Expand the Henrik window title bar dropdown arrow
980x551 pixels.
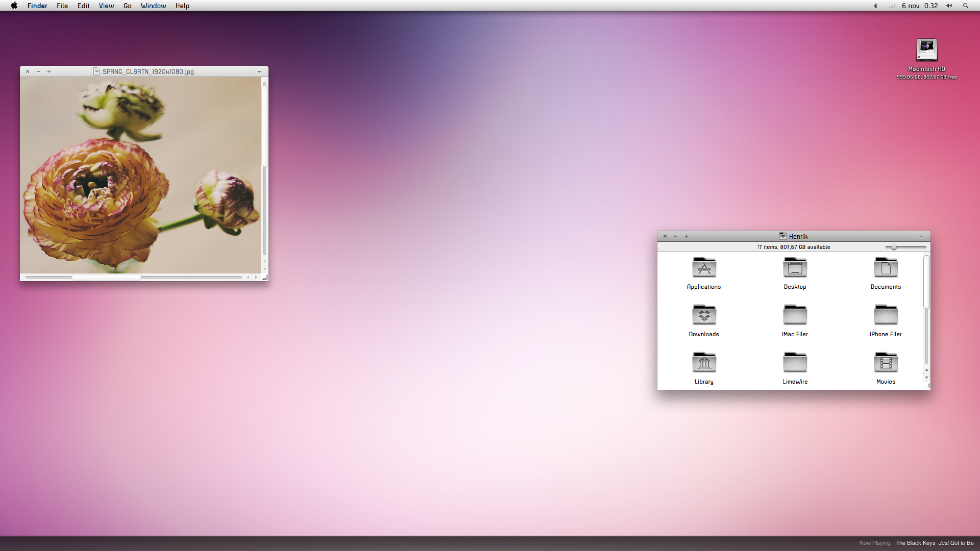click(921, 237)
